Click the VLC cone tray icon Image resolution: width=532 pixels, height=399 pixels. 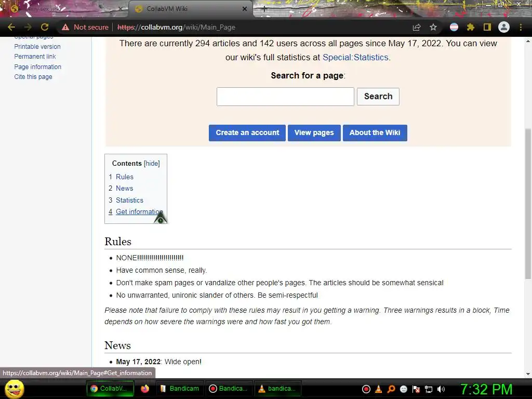[x=379, y=389]
